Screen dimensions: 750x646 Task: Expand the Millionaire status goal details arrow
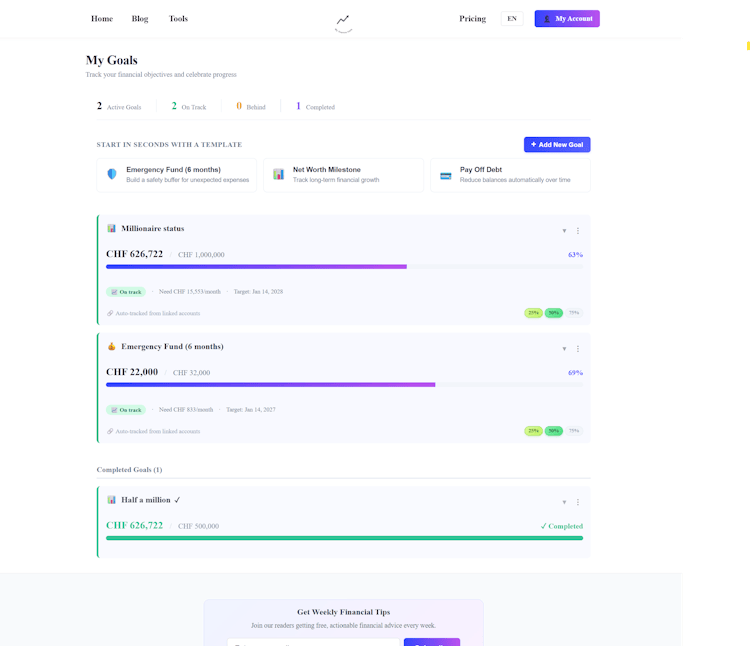tap(564, 231)
